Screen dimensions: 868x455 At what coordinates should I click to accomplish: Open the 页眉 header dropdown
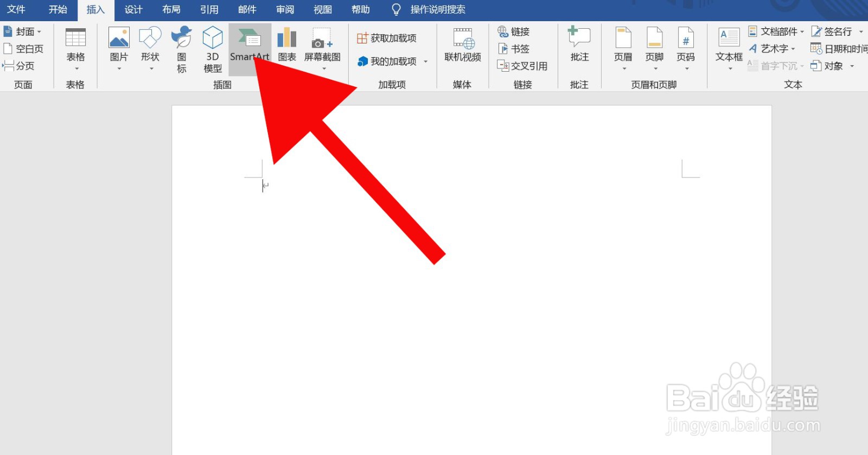click(x=623, y=49)
